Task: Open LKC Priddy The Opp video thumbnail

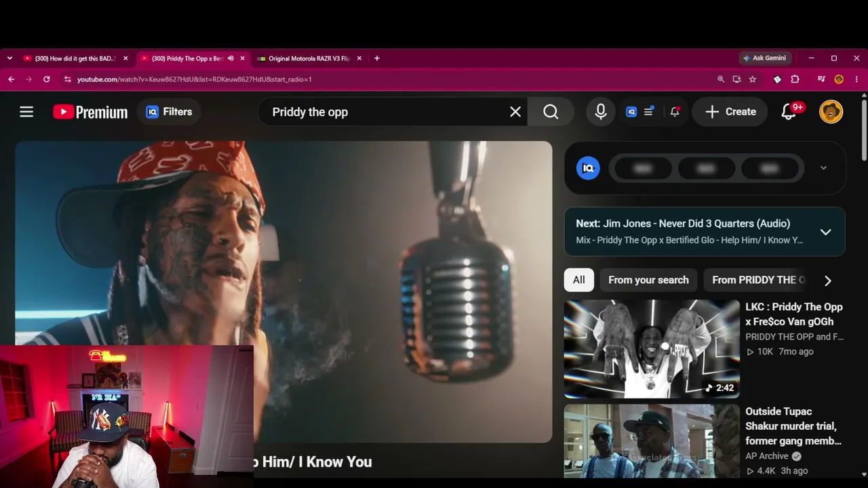Action: [652, 348]
